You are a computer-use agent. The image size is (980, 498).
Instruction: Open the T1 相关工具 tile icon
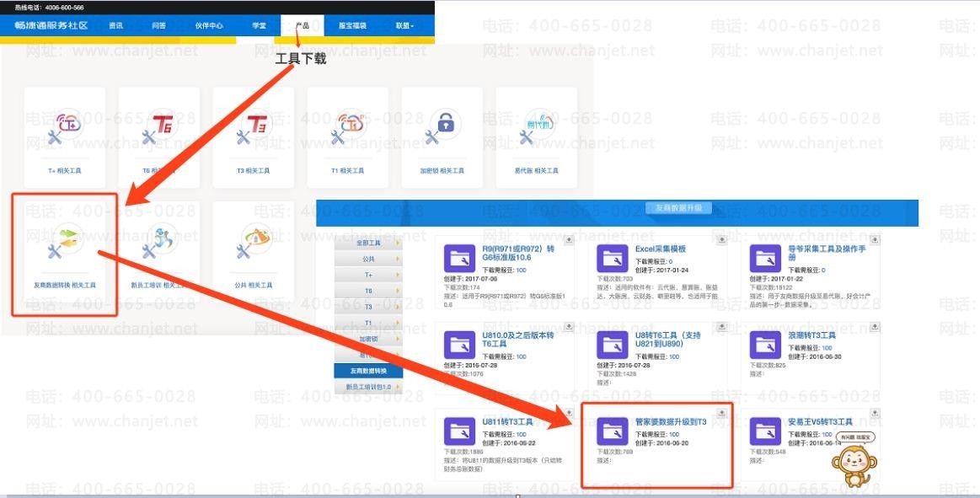point(347,127)
